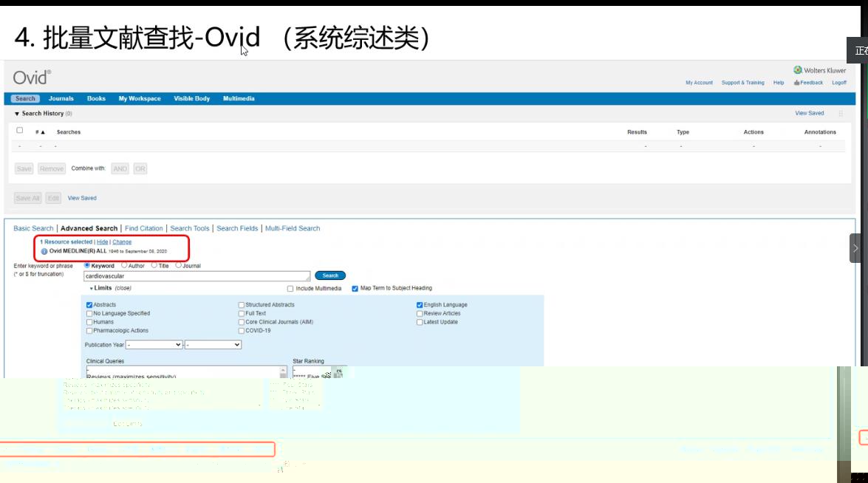This screenshot has width=868, height=483.
Task: Click the Search History panel grip icon
Action: [841, 113]
